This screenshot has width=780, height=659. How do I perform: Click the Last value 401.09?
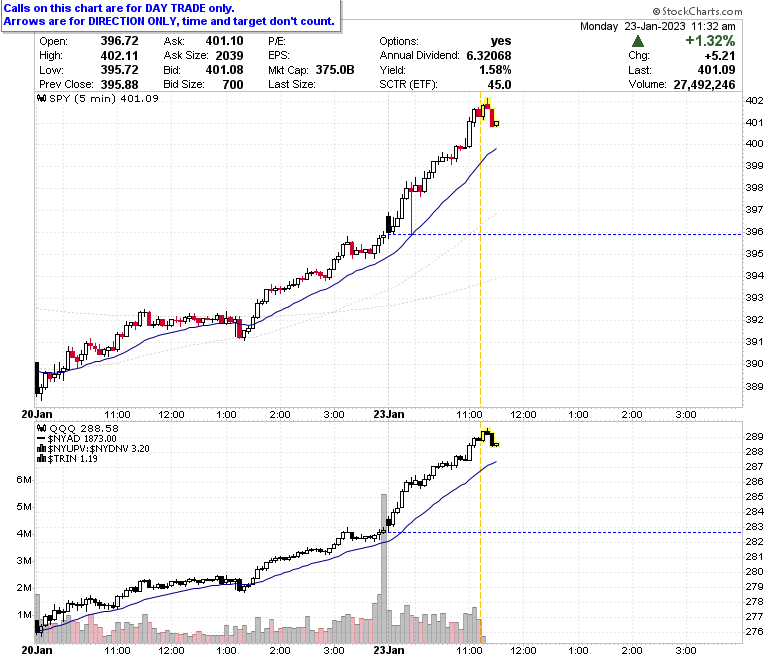(x=716, y=70)
